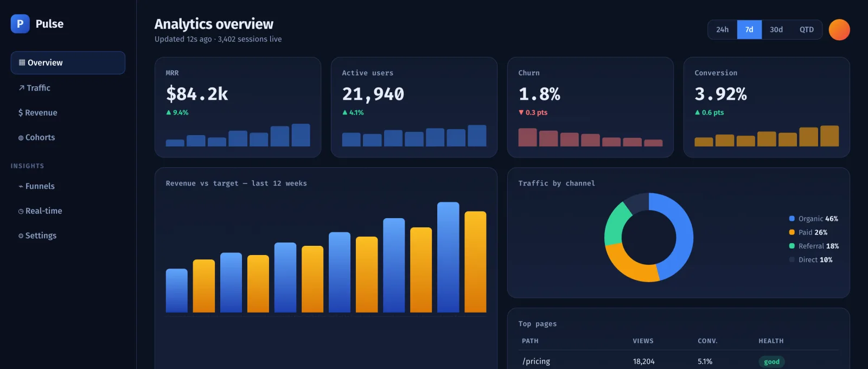
Task: Click the Churn red sparkline chart
Action: click(x=591, y=137)
